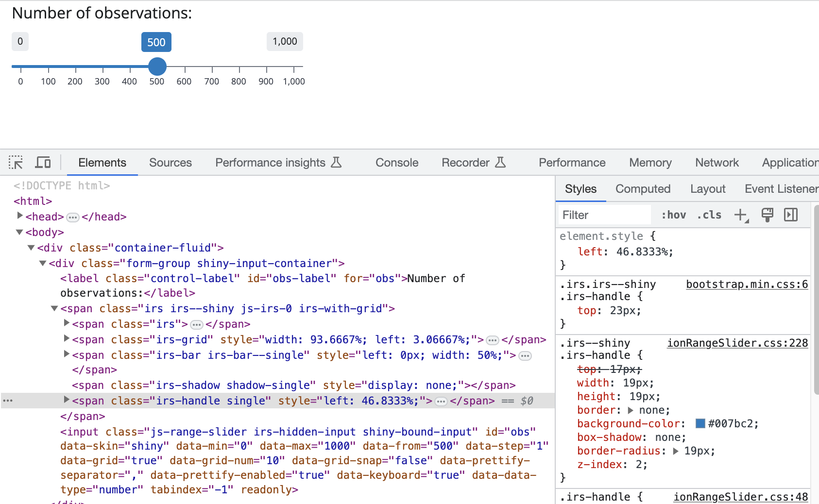Click the ellipsis on the irs-handle span
This screenshot has height=504, width=819.
click(441, 401)
